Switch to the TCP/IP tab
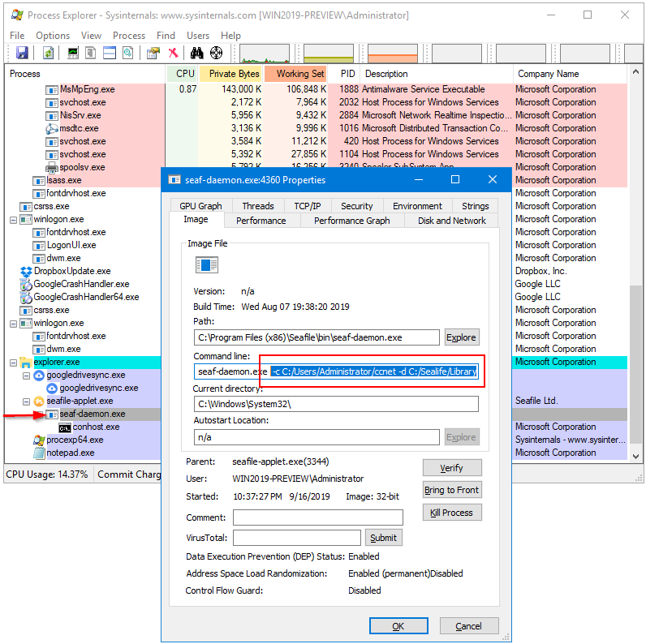Viewport: 646px width, 644px height. click(308, 206)
